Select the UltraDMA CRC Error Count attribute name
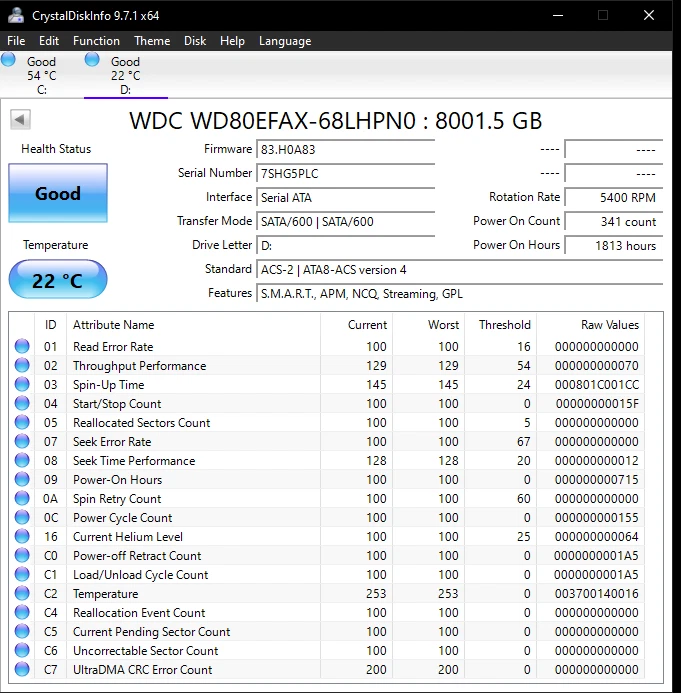This screenshot has height=693, width=681. point(143,670)
